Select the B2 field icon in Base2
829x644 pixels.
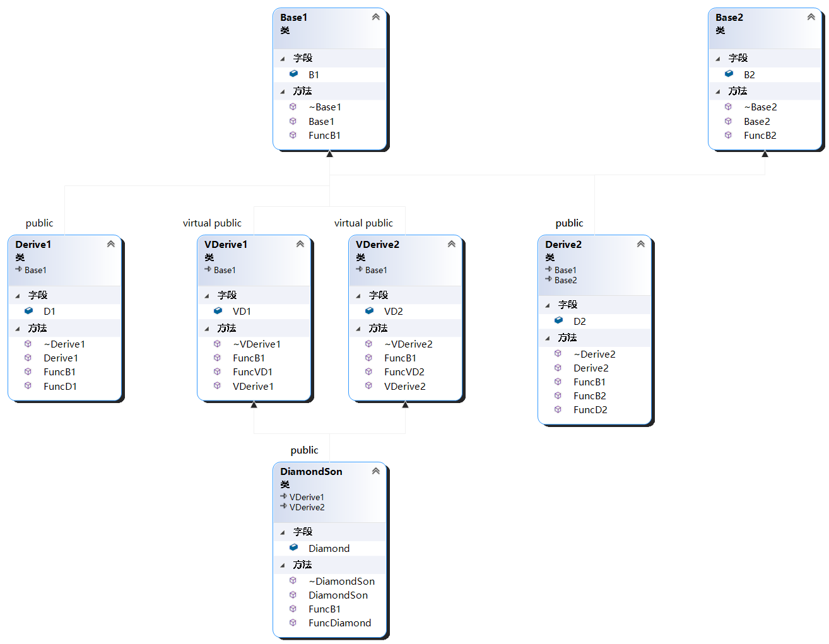coord(729,74)
